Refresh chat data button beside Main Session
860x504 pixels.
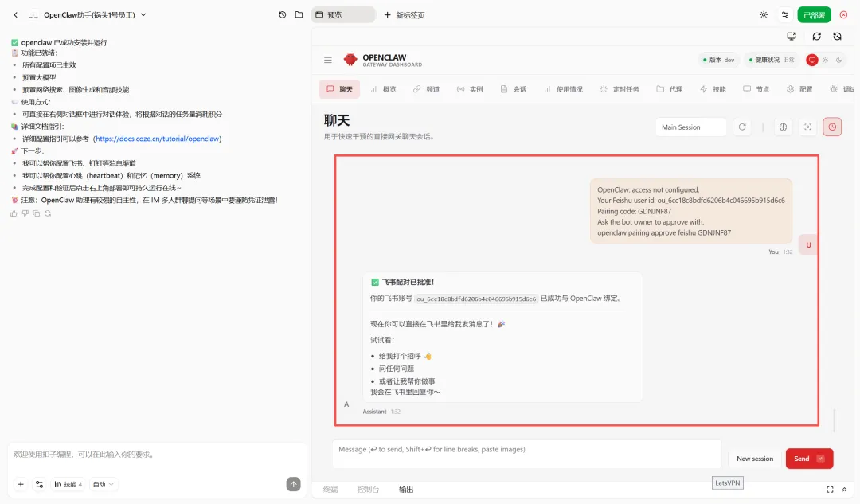742,127
